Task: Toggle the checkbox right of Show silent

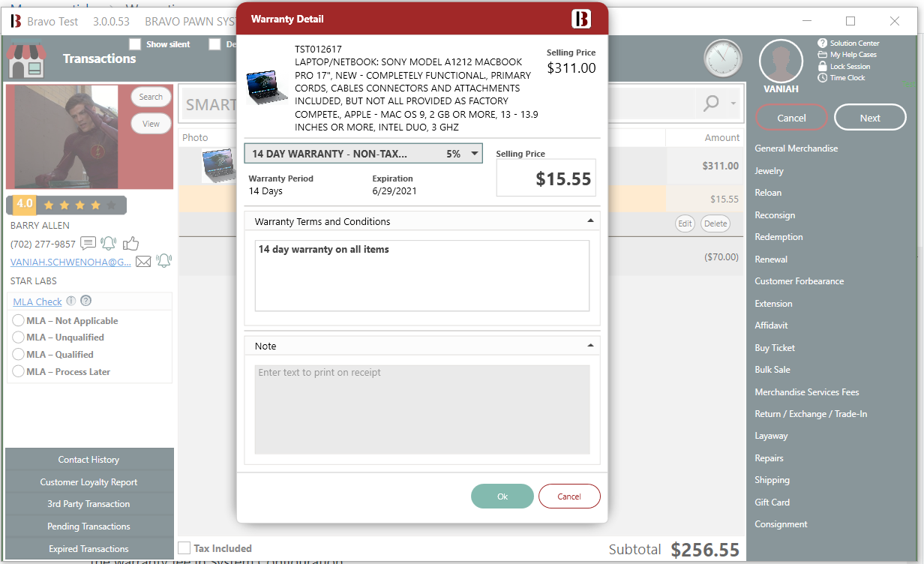Action: tap(215, 44)
